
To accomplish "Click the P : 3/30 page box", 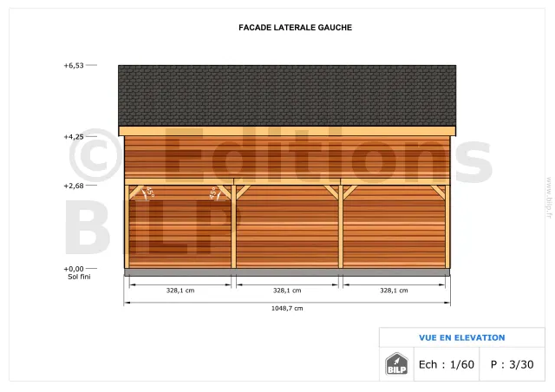I will [x=512, y=364].
